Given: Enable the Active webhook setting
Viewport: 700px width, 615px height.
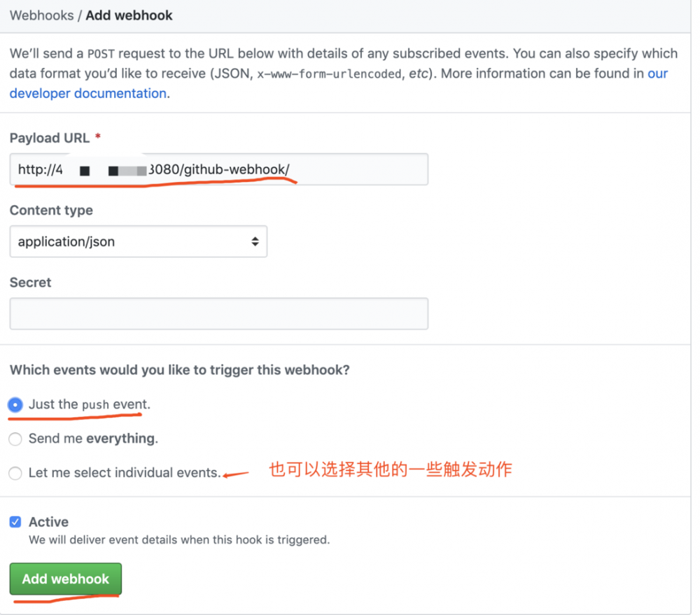Looking at the screenshot, I should (x=15, y=521).
